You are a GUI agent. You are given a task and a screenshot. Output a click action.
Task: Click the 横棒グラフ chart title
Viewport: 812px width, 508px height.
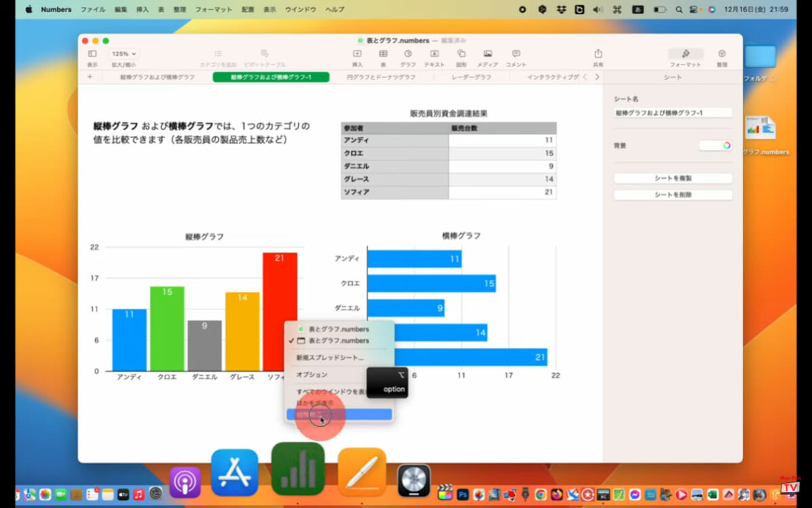[461, 236]
